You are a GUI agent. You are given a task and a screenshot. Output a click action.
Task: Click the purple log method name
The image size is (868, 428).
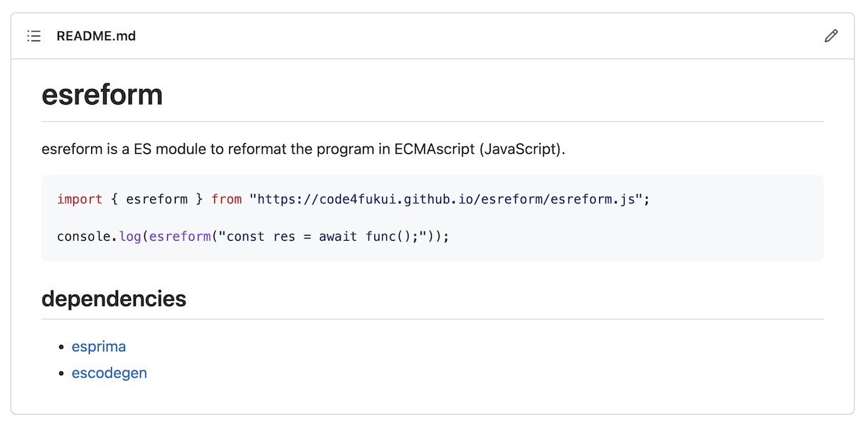click(130, 236)
